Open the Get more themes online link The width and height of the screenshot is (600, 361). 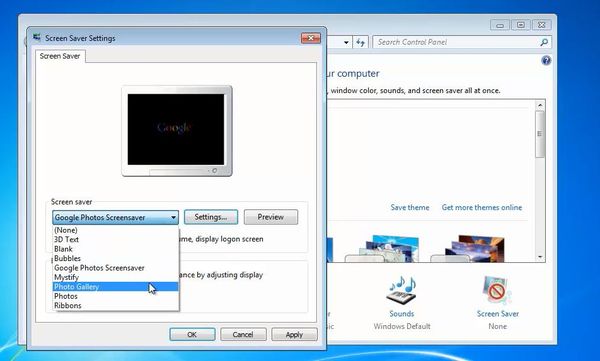coord(482,207)
